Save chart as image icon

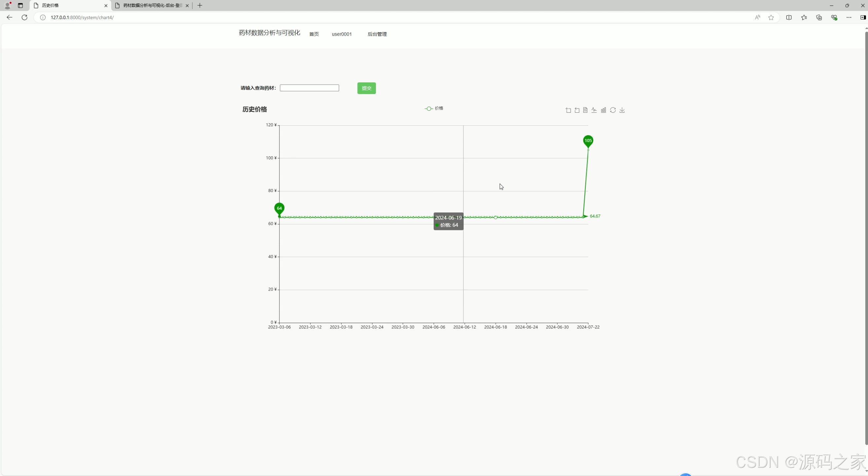622,110
